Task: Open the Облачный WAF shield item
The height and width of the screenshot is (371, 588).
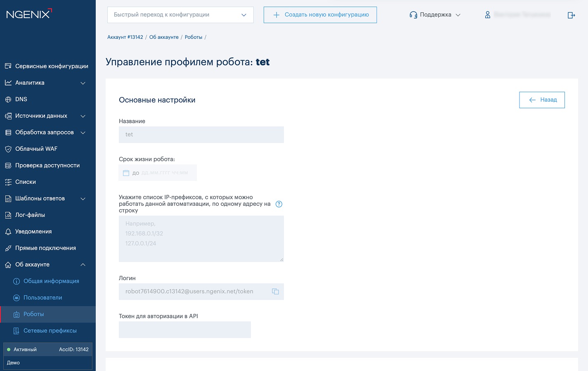Action: click(36, 149)
